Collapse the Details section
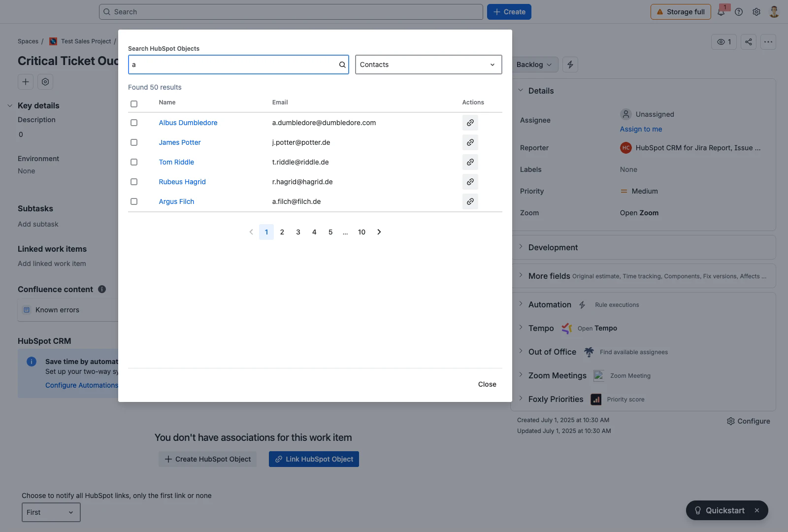The width and height of the screenshot is (788, 532). pos(521,91)
